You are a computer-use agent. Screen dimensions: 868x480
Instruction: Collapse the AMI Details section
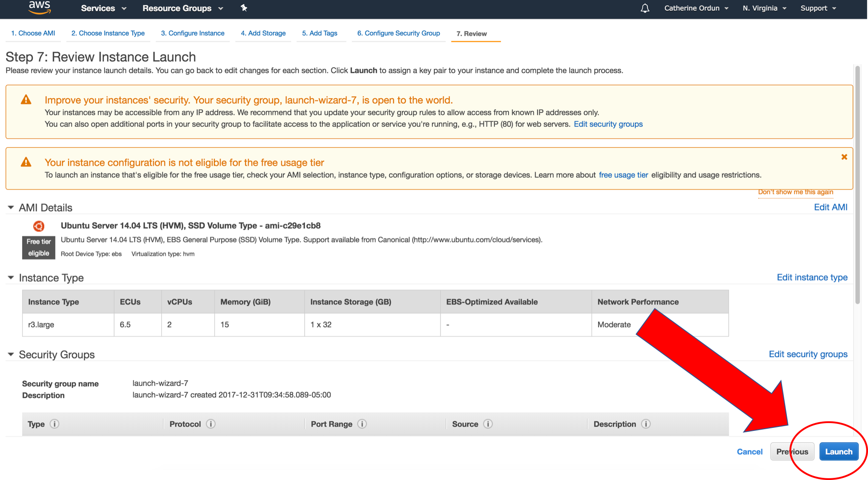(11, 208)
